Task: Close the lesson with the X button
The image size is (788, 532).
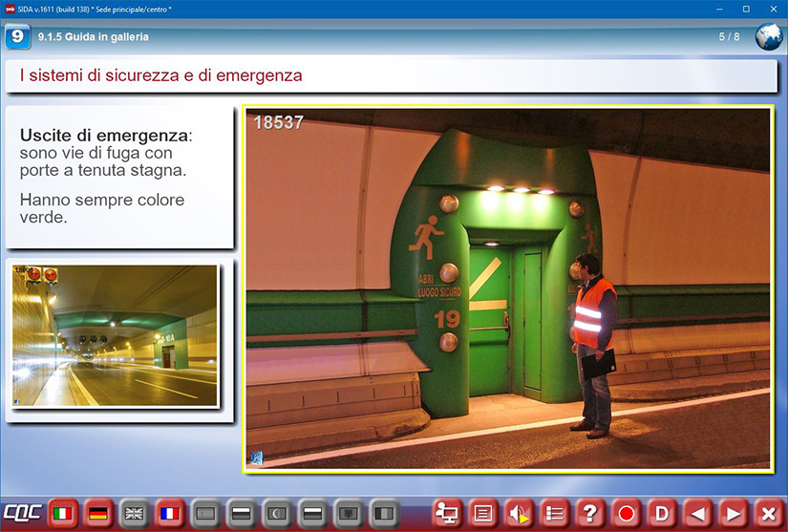Action: coord(768,513)
